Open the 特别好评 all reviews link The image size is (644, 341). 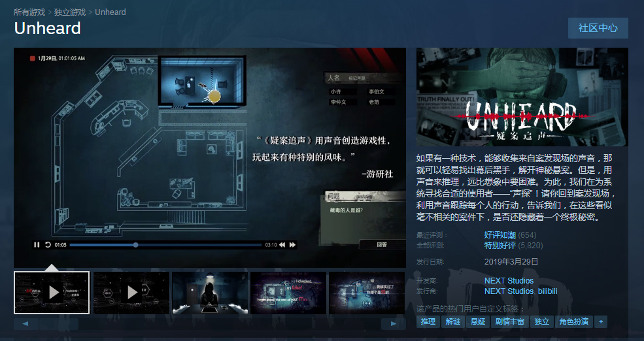tap(500, 246)
